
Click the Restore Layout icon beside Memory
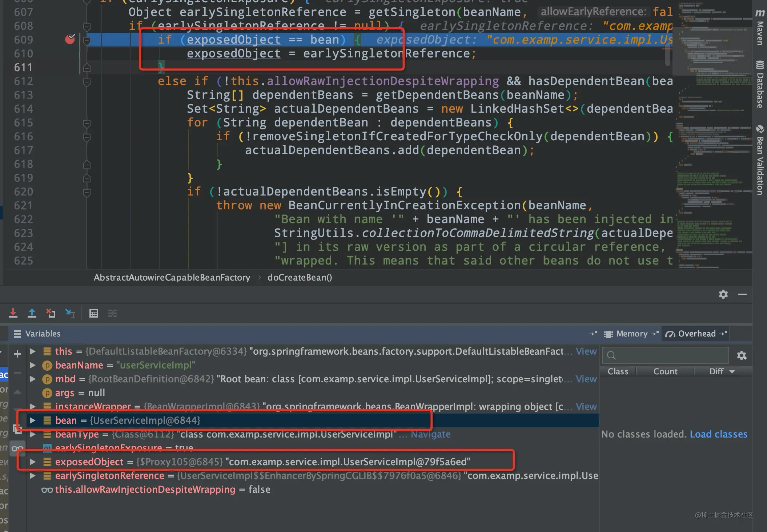(x=593, y=334)
